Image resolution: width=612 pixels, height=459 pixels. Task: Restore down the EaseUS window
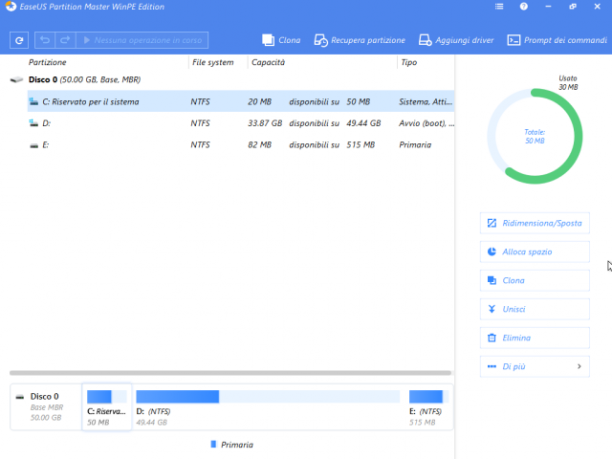tap(573, 7)
